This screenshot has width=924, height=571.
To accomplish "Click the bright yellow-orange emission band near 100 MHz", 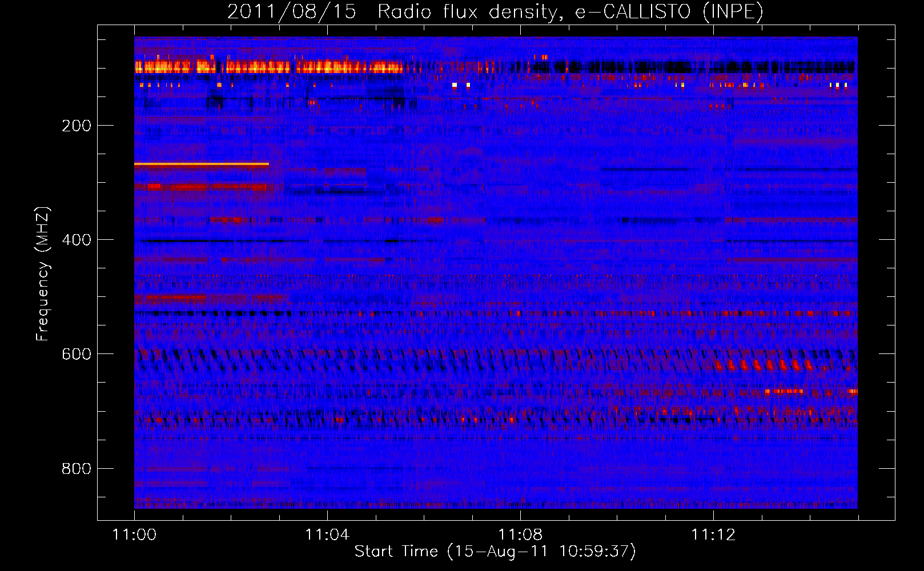I will tap(268, 67).
